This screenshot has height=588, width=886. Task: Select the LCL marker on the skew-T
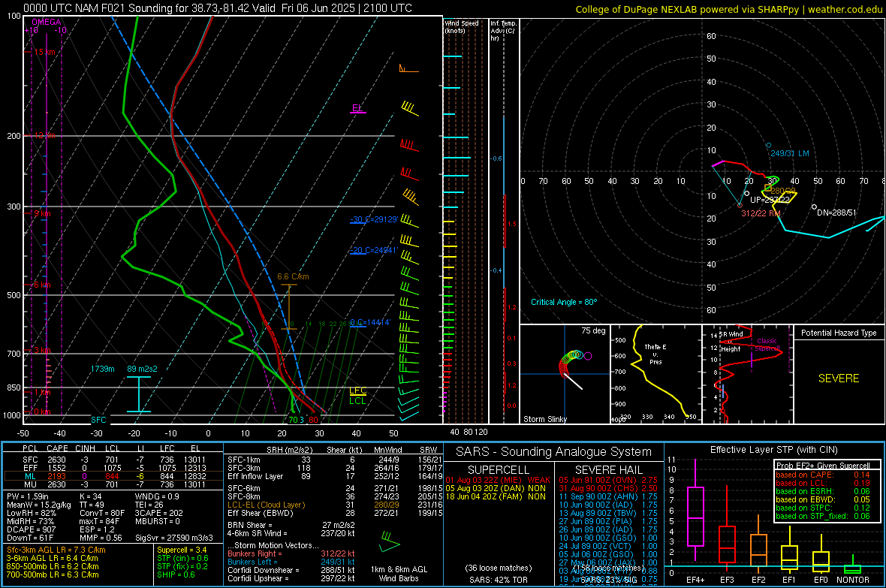click(x=357, y=401)
